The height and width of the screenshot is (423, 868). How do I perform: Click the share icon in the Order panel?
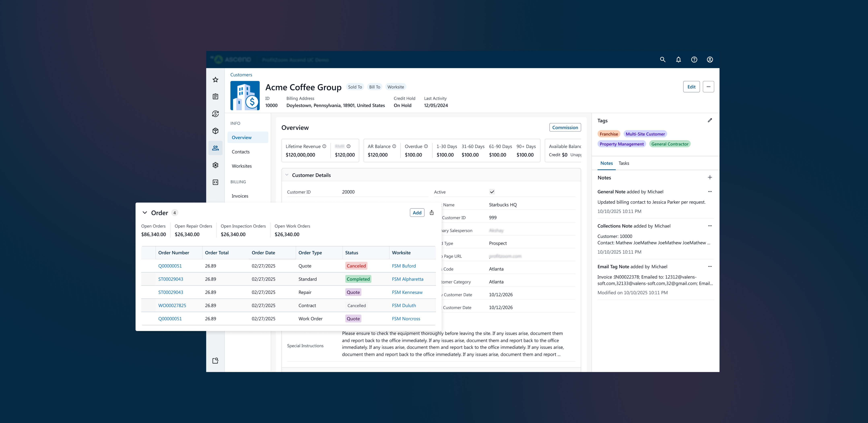pyautogui.click(x=432, y=213)
